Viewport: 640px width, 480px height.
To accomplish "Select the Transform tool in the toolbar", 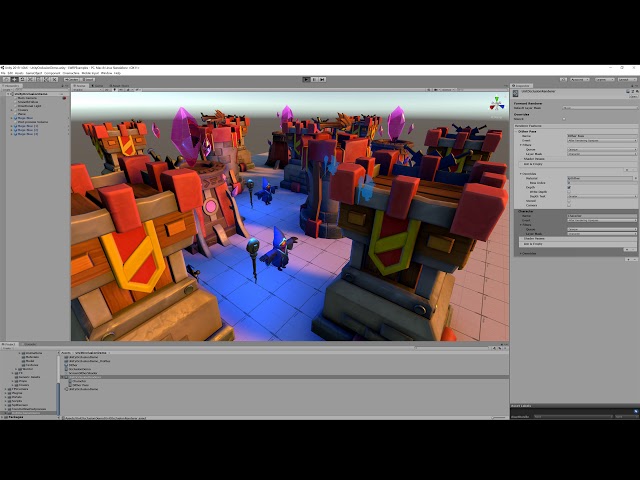I will (x=46, y=80).
